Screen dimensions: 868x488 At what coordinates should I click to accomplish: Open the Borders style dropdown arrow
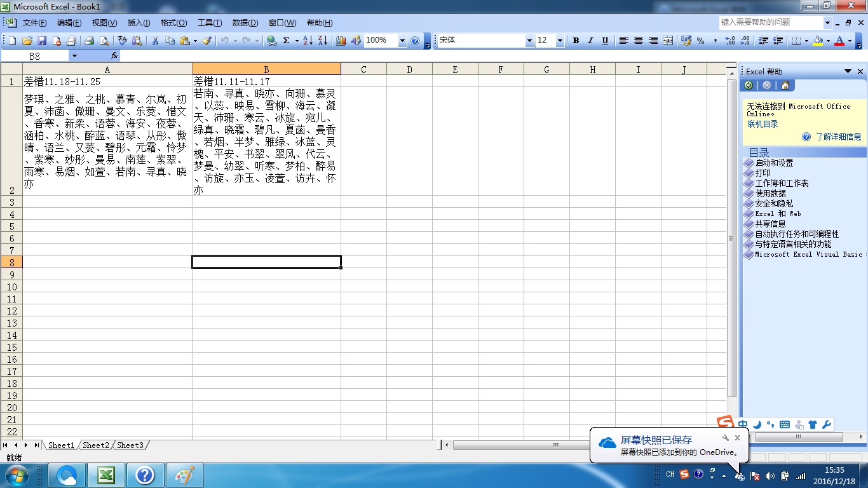pyautogui.click(x=806, y=41)
